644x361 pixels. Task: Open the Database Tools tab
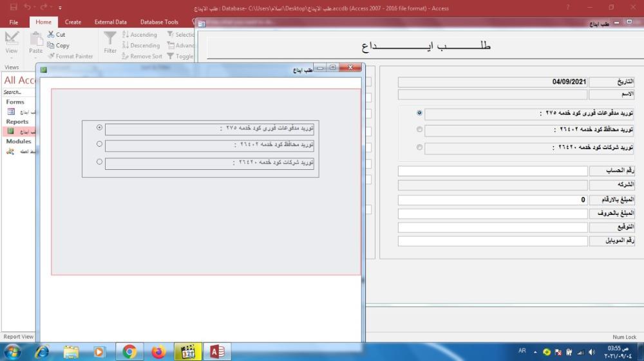coord(159,22)
